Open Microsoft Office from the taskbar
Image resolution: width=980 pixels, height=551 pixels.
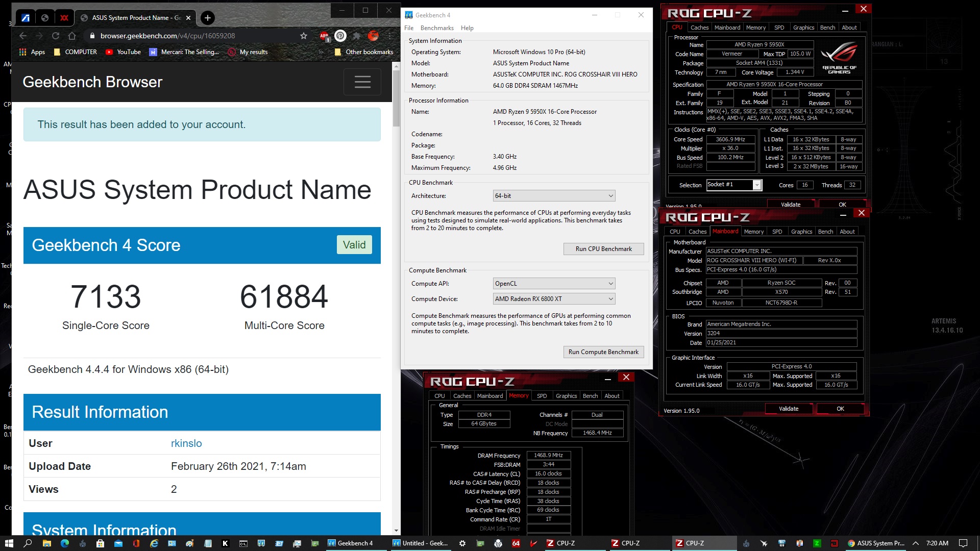click(x=136, y=543)
